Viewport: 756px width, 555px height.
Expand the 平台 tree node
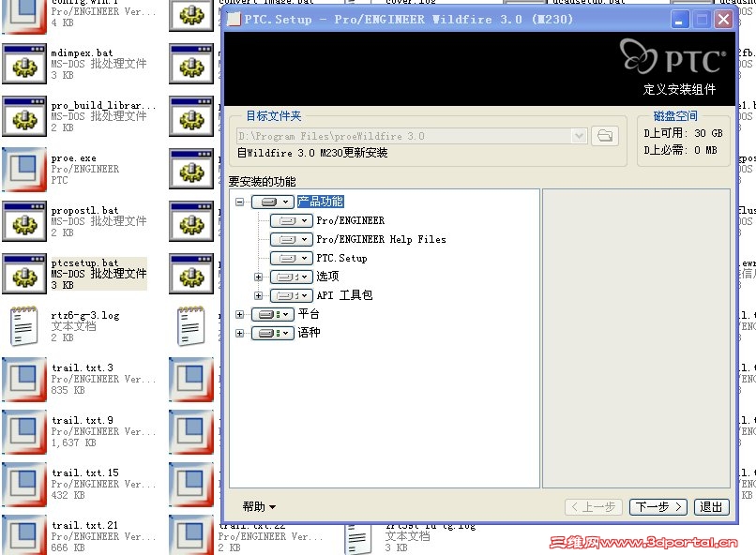(x=239, y=315)
